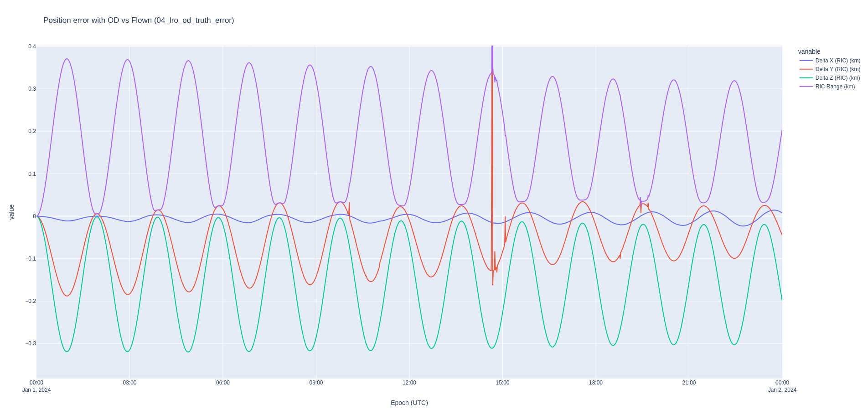Click the red Delta Y legend line swatch

tap(806, 69)
